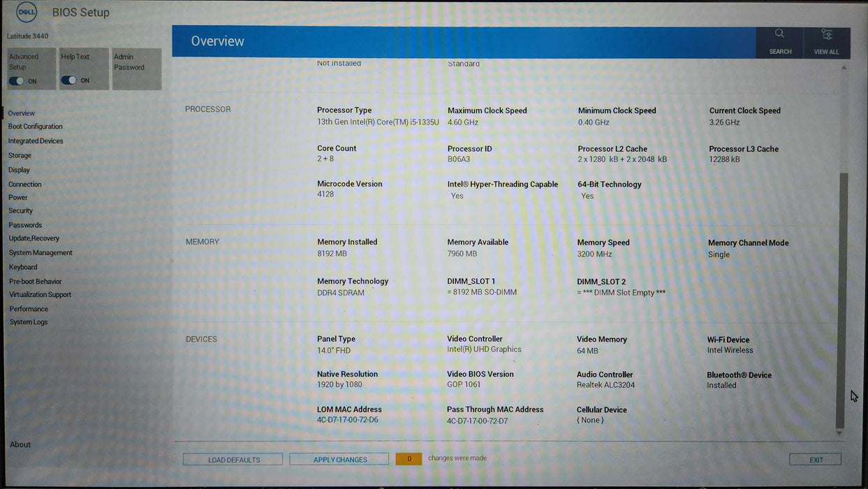Screen dimensions: 868x489
Task: Click the 8192 MB memory installed value
Action: [332, 254]
